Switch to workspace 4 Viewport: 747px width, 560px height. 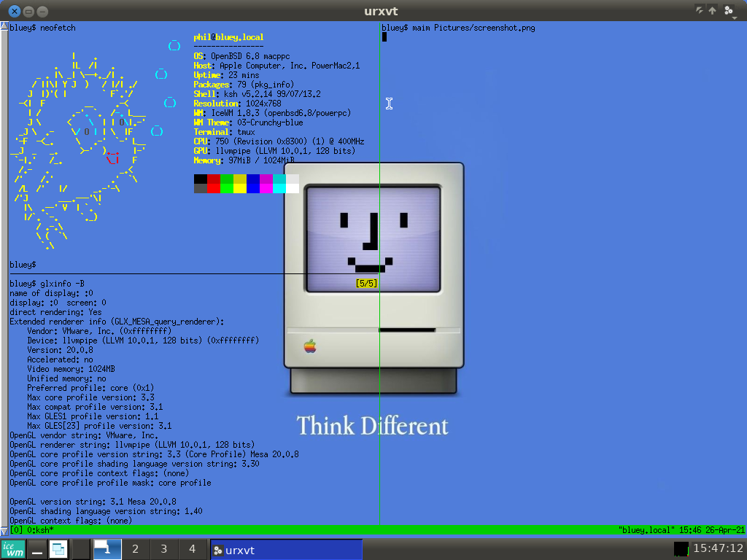click(x=193, y=550)
